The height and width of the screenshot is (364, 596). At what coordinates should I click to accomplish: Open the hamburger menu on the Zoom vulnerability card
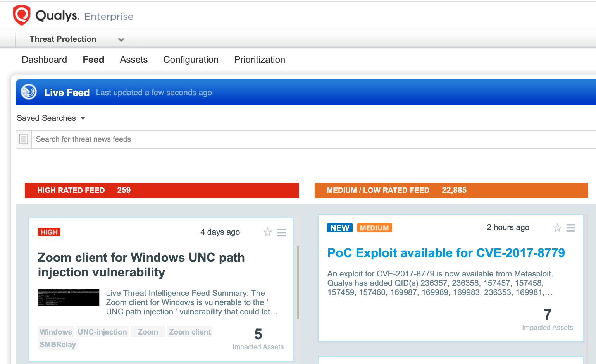click(x=281, y=232)
